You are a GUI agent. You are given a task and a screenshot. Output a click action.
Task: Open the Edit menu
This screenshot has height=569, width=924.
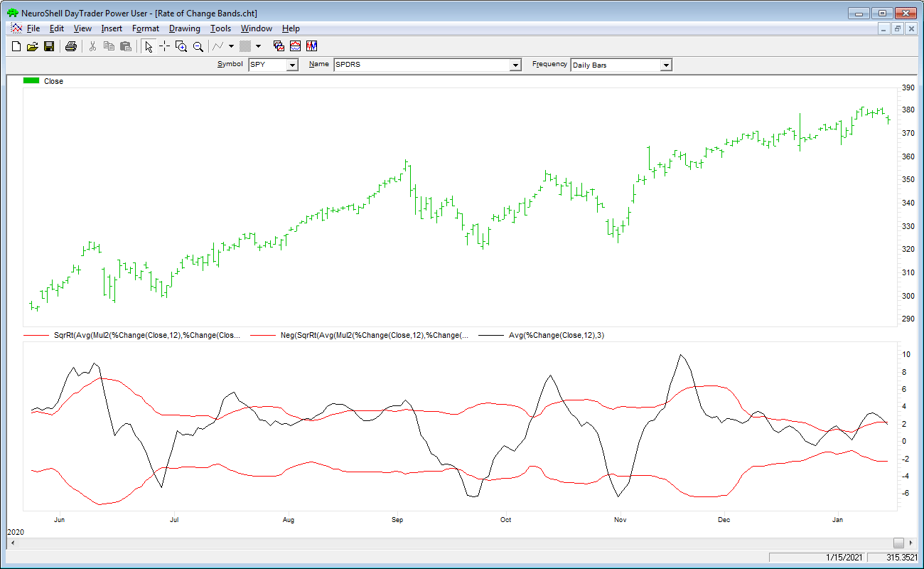pyautogui.click(x=57, y=28)
